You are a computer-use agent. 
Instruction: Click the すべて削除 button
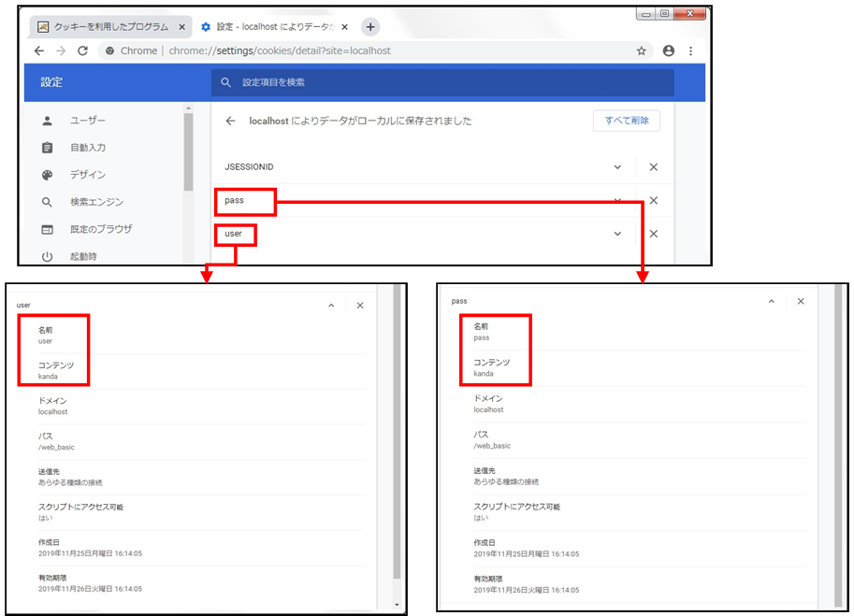coord(626,121)
